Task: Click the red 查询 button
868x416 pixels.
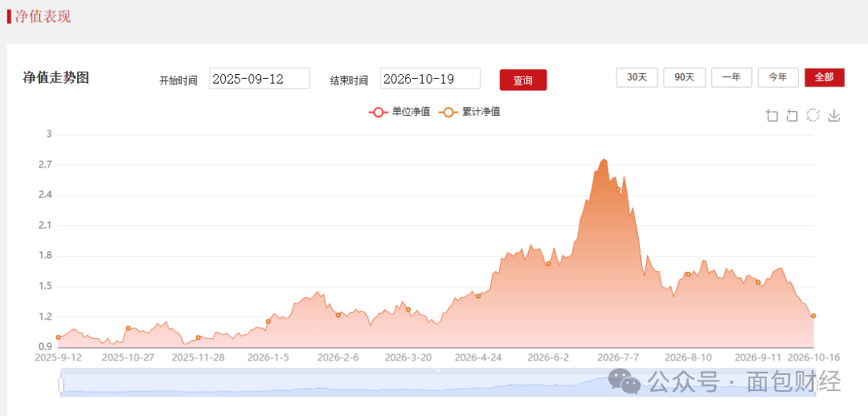Action: coord(523,80)
